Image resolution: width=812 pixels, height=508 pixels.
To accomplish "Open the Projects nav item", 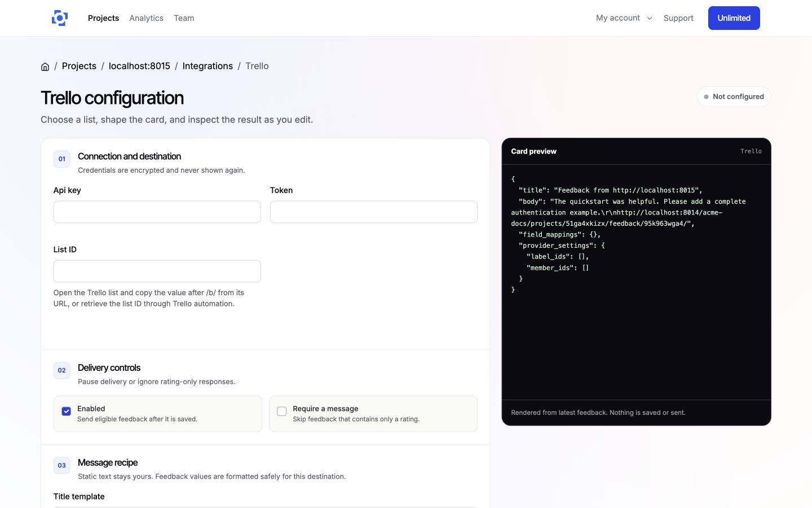I will coord(103,18).
